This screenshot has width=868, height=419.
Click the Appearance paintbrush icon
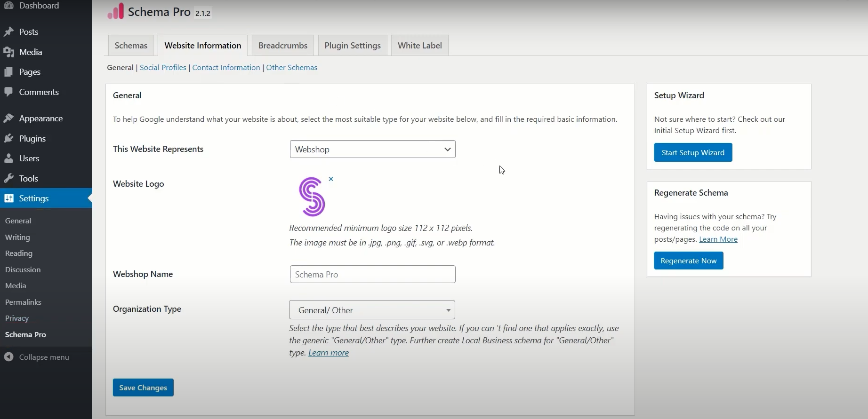pyautogui.click(x=8, y=119)
